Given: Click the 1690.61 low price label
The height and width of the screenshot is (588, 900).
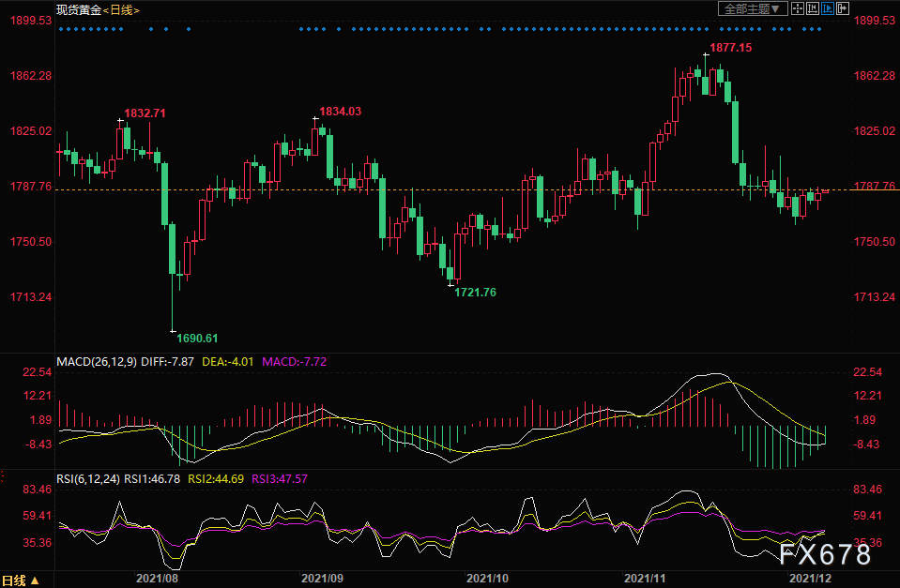Looking at the screenshot, I should 197,338.
